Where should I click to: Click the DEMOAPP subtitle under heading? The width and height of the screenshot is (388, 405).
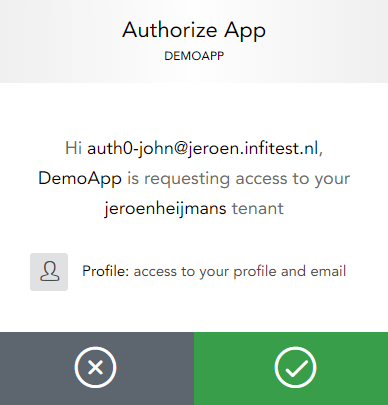(x=194, y=56)
